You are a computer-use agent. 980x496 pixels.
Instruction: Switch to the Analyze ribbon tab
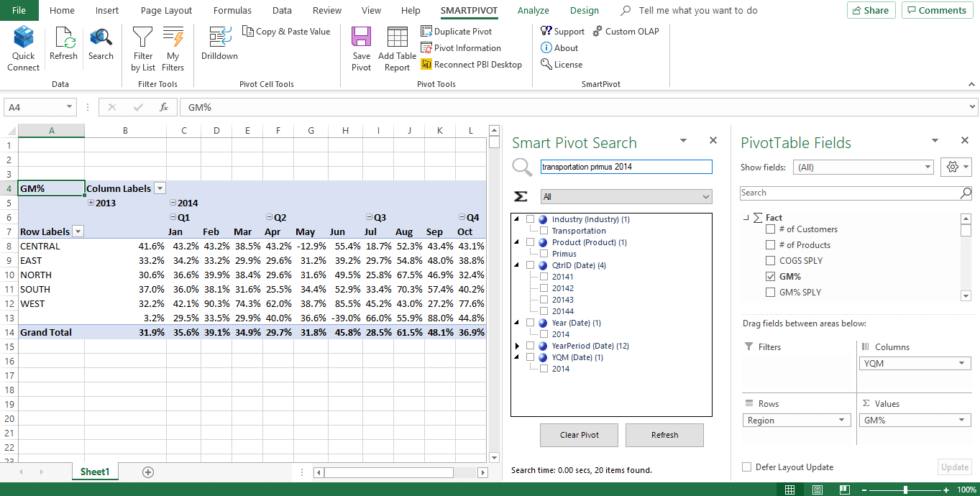(x=533, y=10)
